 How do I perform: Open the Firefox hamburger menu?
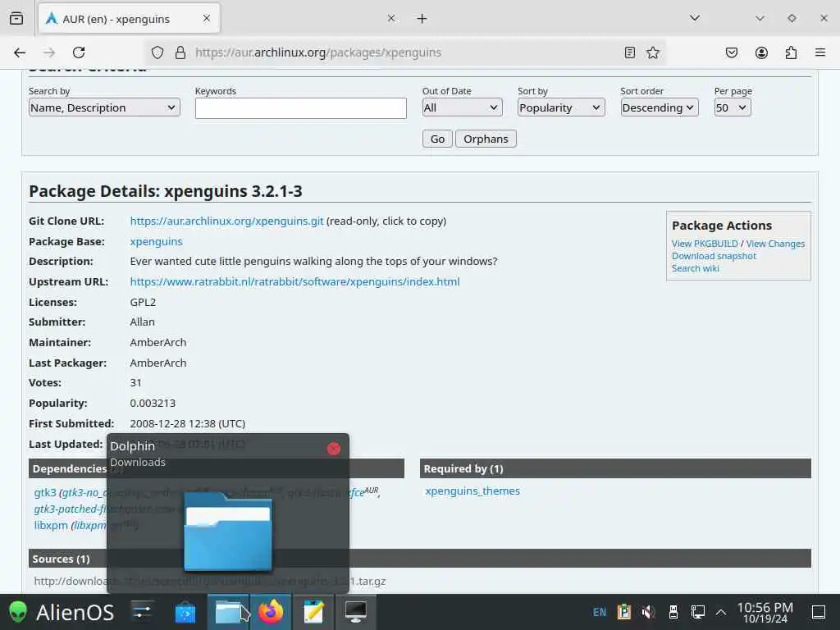(x=820, y=52)
